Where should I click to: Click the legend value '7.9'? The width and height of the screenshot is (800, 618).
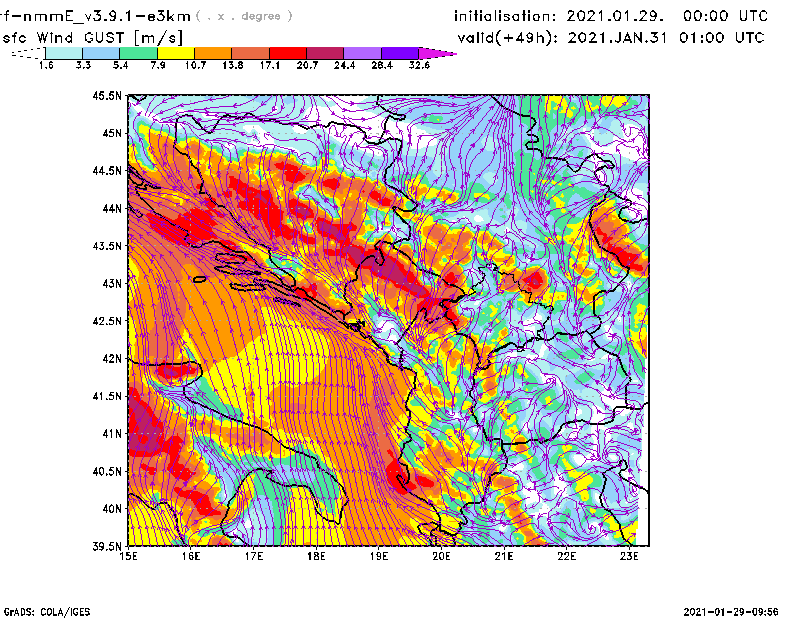pos(158,65)
